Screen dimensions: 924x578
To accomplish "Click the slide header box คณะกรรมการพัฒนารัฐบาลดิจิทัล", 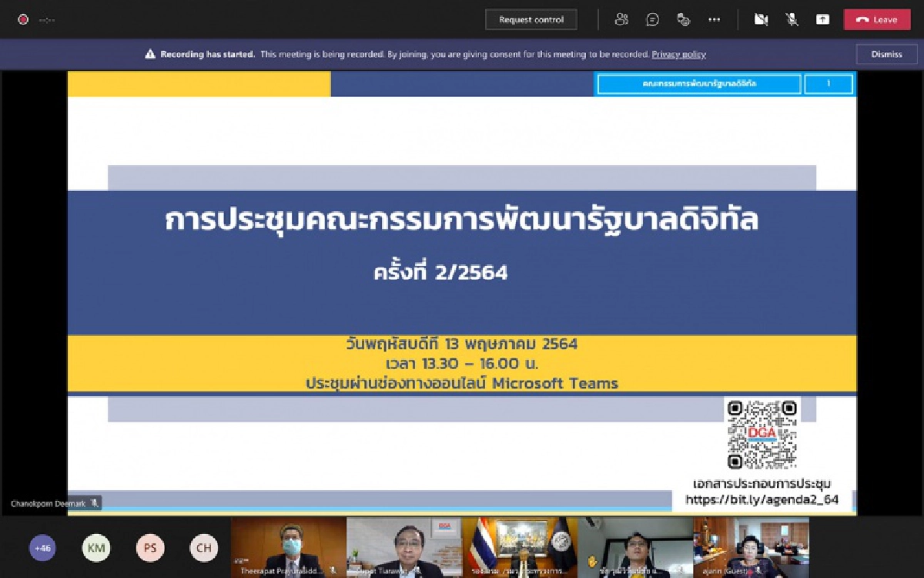I will point(699,83).
